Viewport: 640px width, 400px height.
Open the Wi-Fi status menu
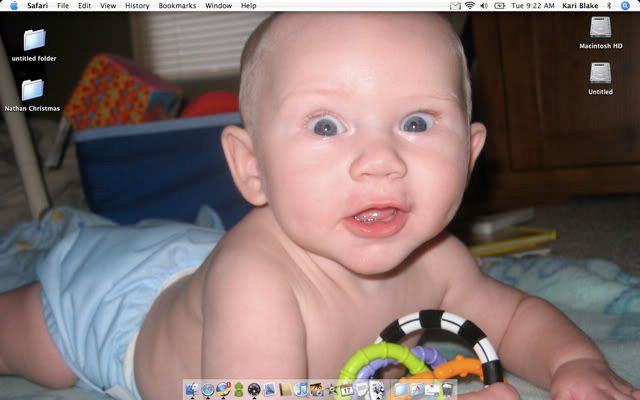click(470, 6)
